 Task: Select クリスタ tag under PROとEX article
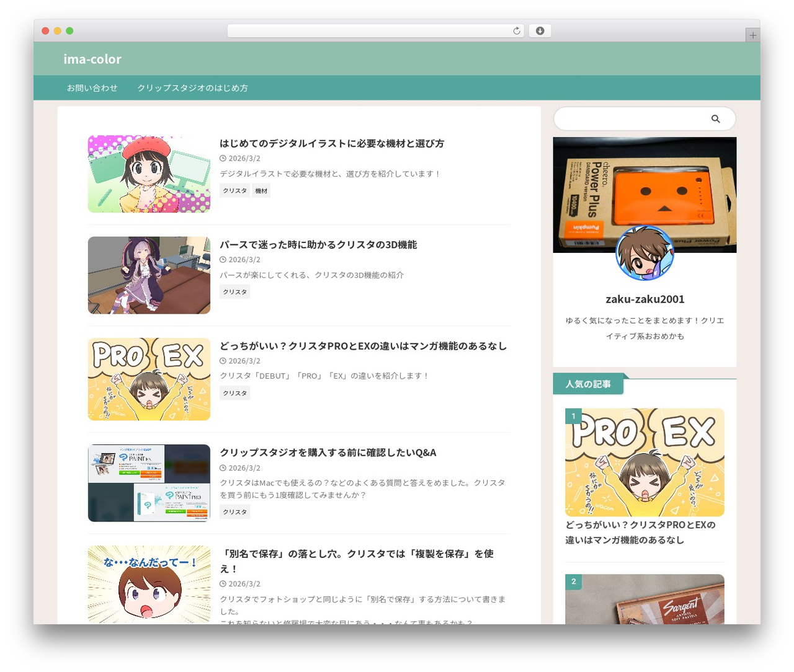tap(235, 393)
